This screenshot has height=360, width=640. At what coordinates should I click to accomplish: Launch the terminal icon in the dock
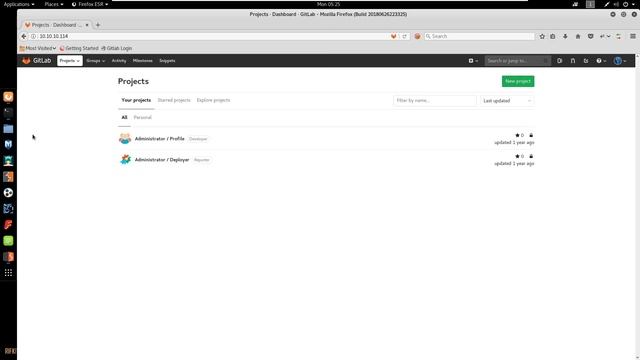point(8,113)
